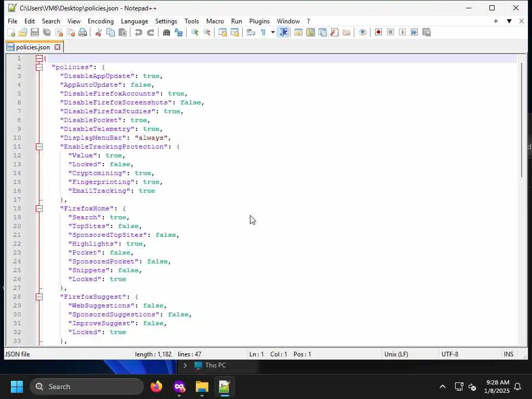Toggle Show All Characters pilcrow icon
532x399 pixels.
click(263, 32)
